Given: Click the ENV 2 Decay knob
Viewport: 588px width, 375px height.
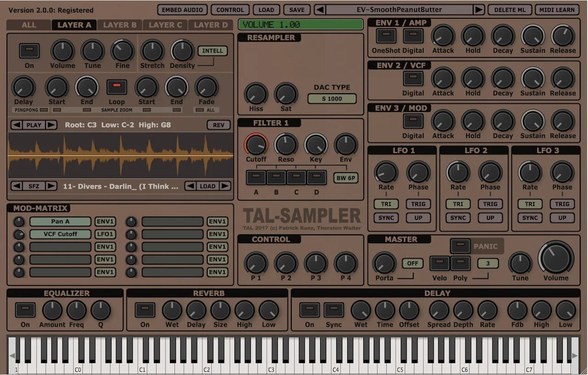Looking at the screenshot, I should [x=503, y=79].
